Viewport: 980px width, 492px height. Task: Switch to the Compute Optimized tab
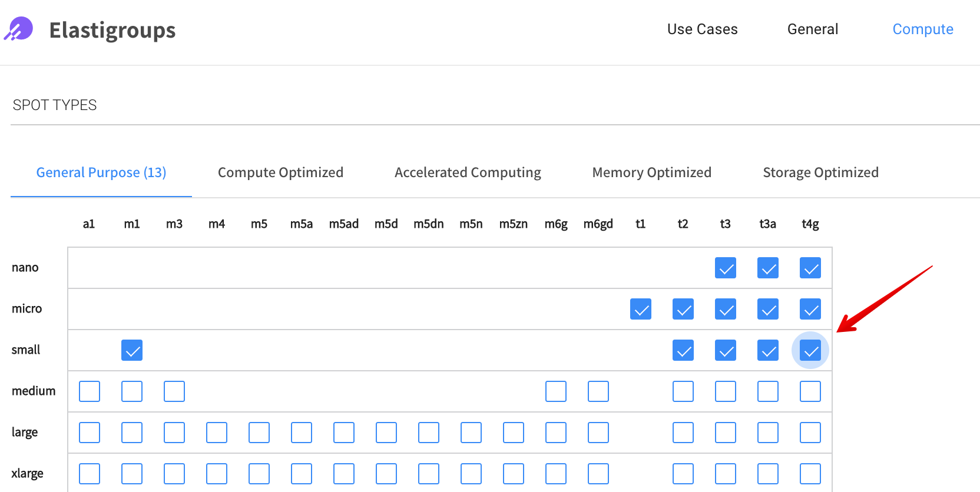pyautogui.click(x=280, y=172)
